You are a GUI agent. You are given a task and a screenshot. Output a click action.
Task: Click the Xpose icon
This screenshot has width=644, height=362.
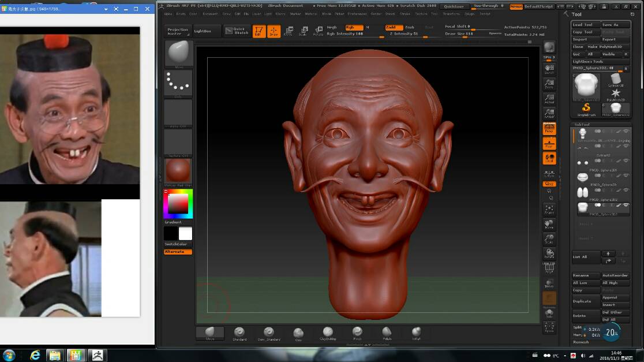[549, 327]
